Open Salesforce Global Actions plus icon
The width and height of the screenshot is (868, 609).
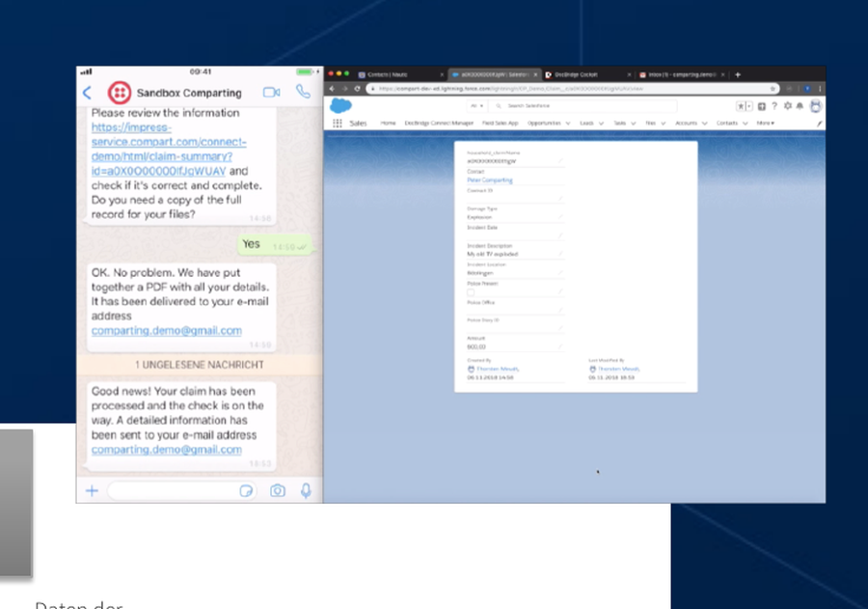(x=762, y=106)
